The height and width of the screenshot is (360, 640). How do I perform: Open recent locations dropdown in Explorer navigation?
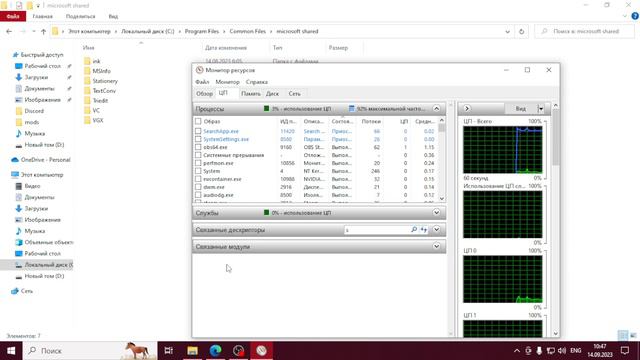33,31
